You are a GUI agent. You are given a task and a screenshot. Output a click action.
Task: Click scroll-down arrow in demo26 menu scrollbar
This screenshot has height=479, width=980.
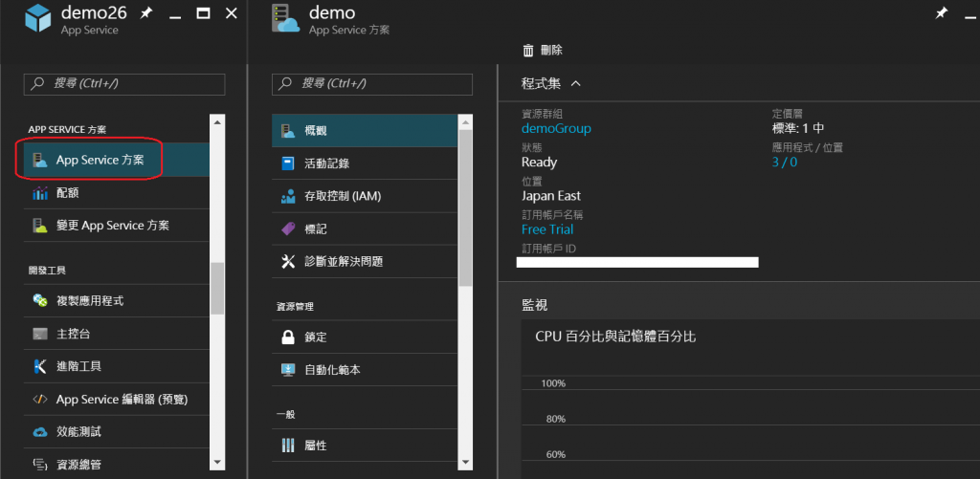coord(217,462)
